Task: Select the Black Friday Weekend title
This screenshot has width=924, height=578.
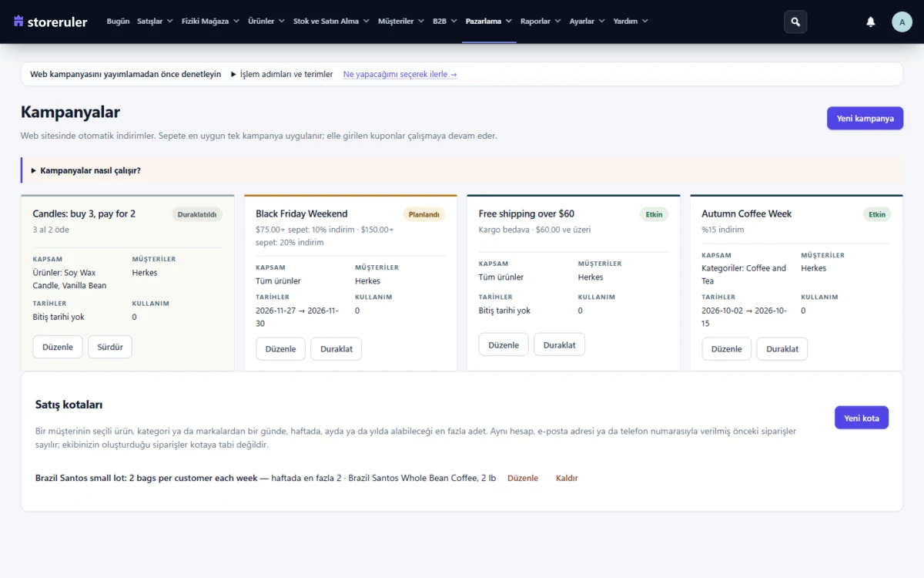Action: tap(302, 214)
